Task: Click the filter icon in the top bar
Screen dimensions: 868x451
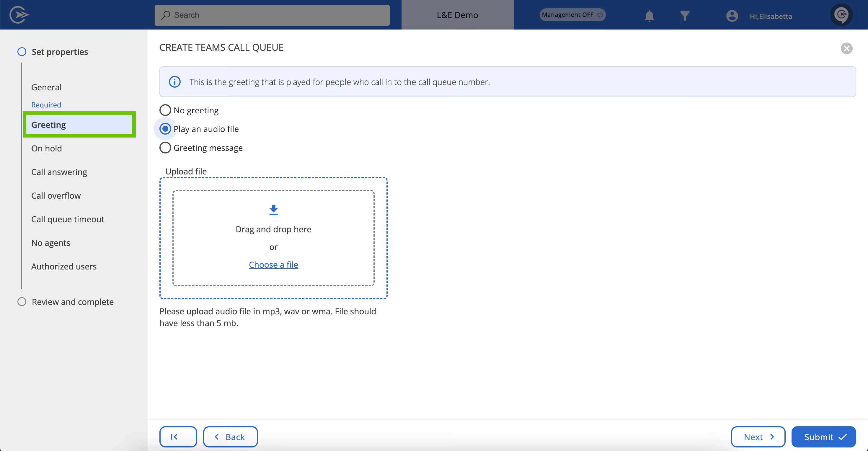Action: (x=685, y=15)
